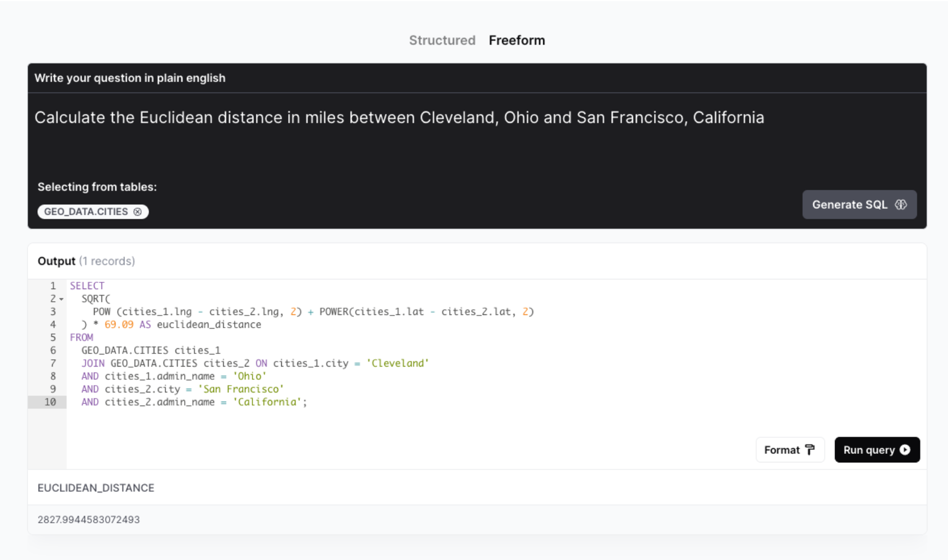Click the play icon inside Run query button

906,450
